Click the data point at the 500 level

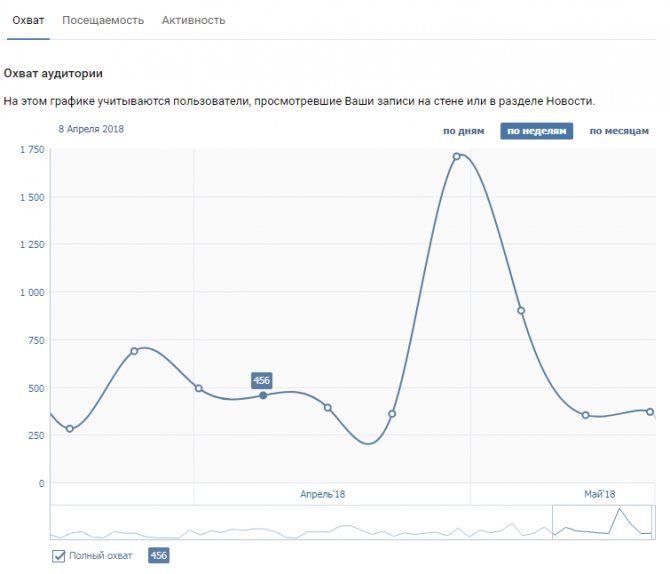199,388
